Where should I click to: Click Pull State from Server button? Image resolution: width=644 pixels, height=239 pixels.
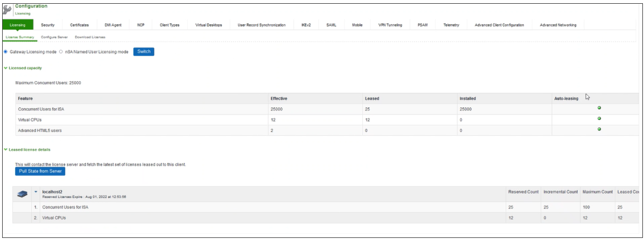point(40,171)
